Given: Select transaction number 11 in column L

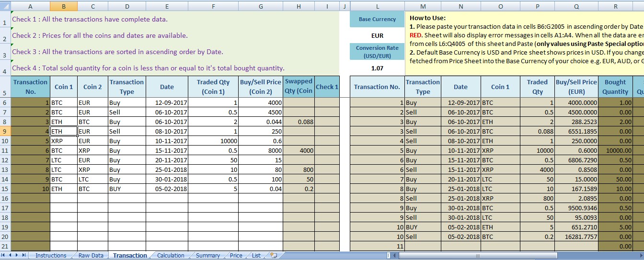Looking at the screenshot, I should (377, 246).
